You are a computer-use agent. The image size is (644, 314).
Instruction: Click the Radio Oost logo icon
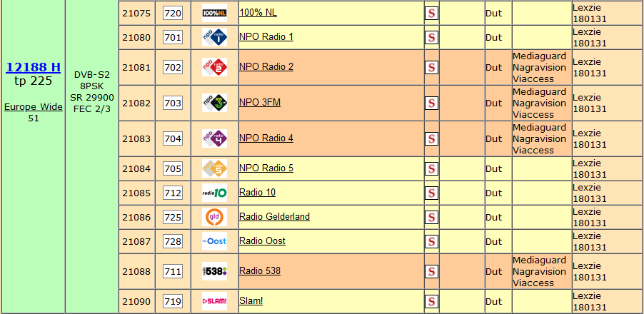[214, 241]
